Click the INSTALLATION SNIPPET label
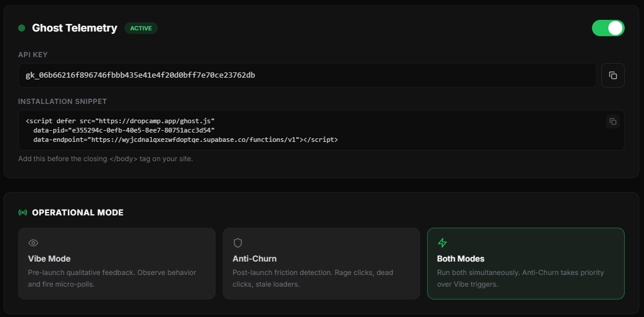Image resolution: width=644 pixels, height=317 pixels. click(x=63, y=102)
